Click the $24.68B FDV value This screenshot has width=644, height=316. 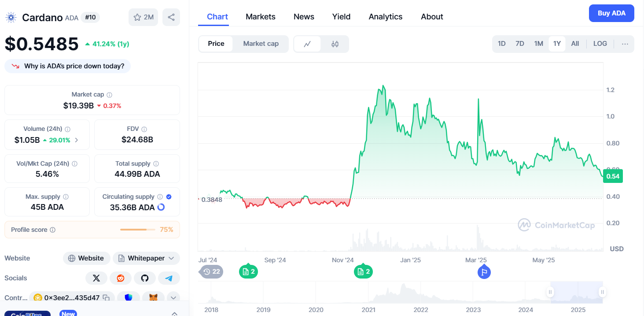137,140
